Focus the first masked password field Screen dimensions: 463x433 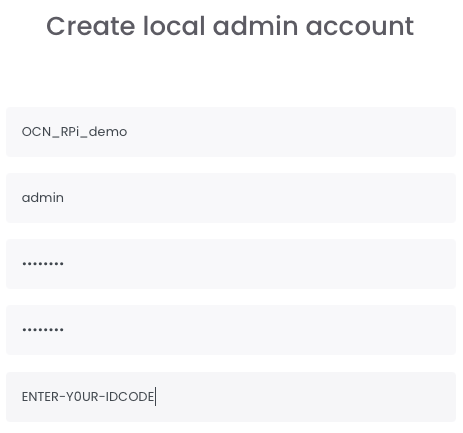231,264
